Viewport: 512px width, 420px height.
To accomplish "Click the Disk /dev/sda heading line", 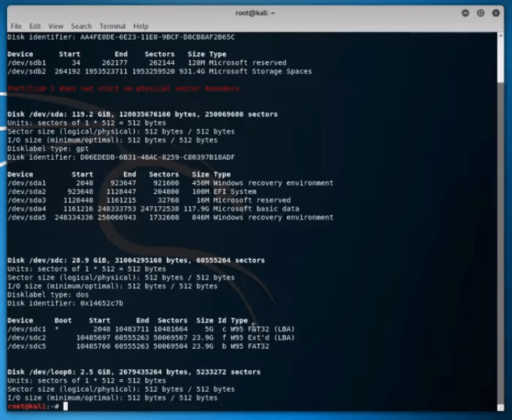I will tap(142, 114).
